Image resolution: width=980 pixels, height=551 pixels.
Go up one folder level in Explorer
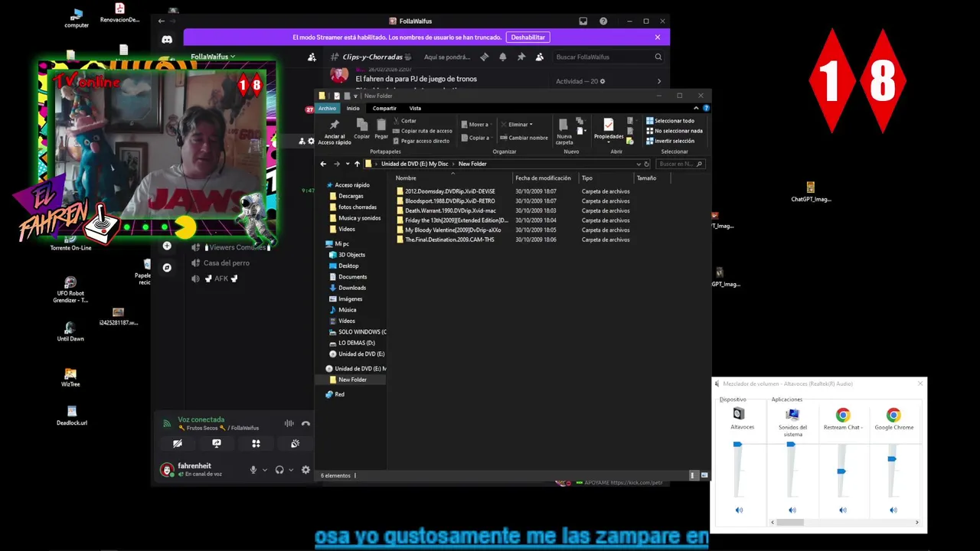tap(357, 164)
